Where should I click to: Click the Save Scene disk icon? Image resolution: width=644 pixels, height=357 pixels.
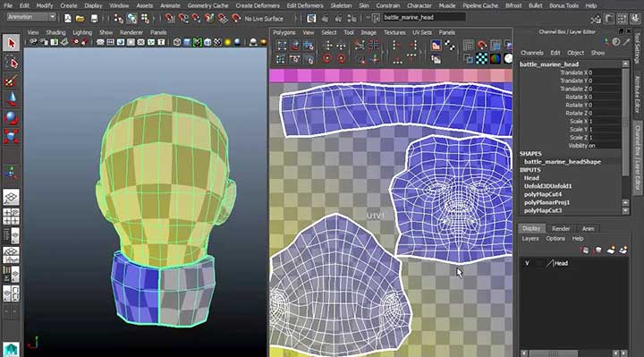[x=94, y=19]
